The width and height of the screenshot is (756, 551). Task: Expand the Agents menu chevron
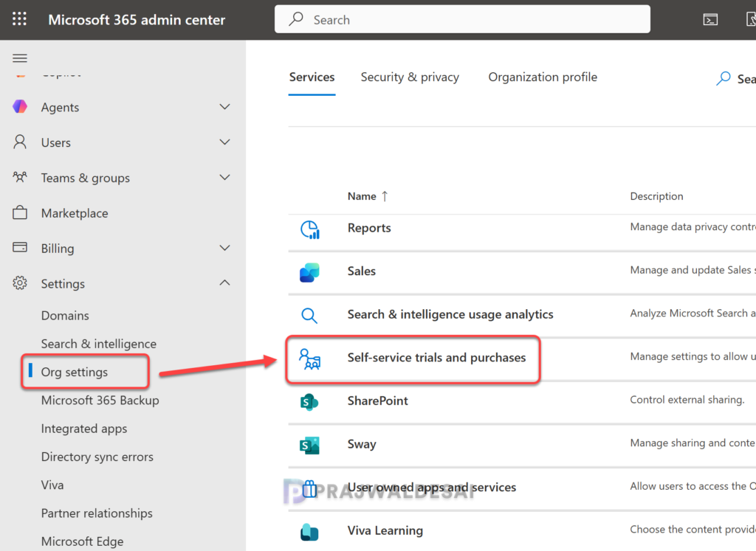(x=224, y=106)
